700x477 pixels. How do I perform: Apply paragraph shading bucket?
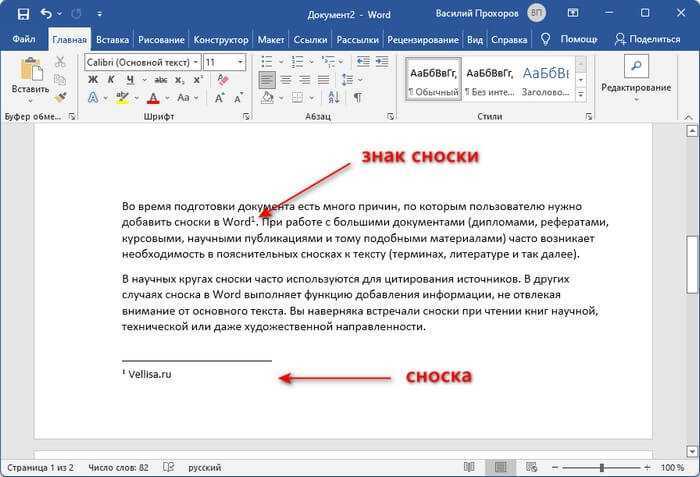[267, 97]
